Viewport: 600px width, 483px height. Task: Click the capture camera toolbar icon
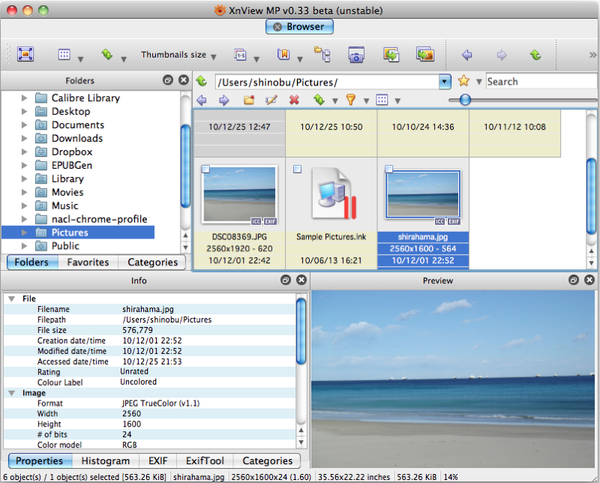point(355,54)
